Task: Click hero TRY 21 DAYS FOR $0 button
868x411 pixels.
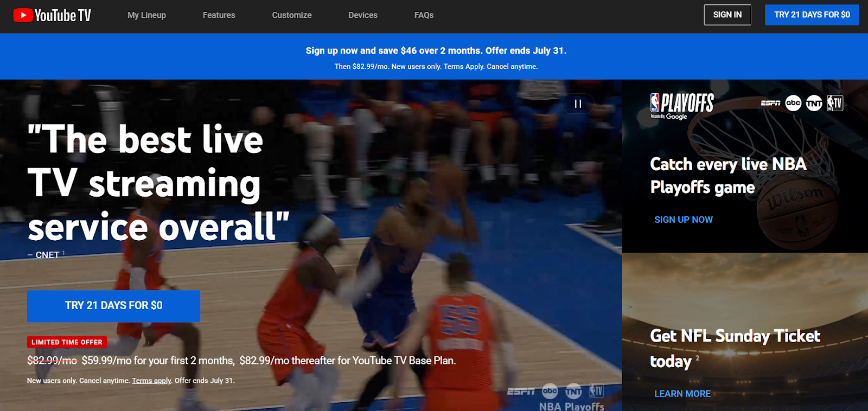Action: 113,306
